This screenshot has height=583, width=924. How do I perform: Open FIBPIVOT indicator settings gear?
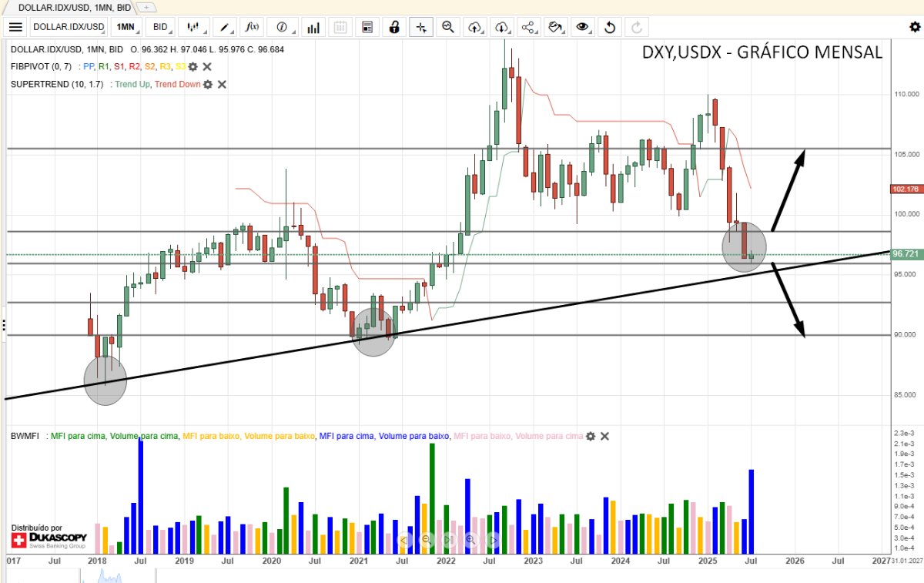192,67
